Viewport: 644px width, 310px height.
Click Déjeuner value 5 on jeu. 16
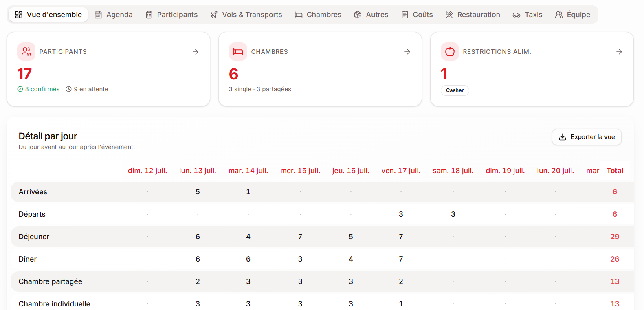[x=351, y=237]
